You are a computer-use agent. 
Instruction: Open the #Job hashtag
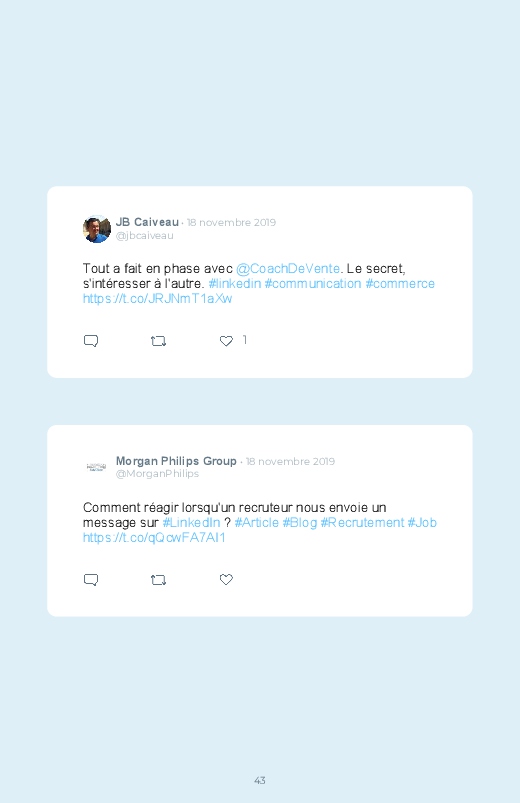point(422,522)
